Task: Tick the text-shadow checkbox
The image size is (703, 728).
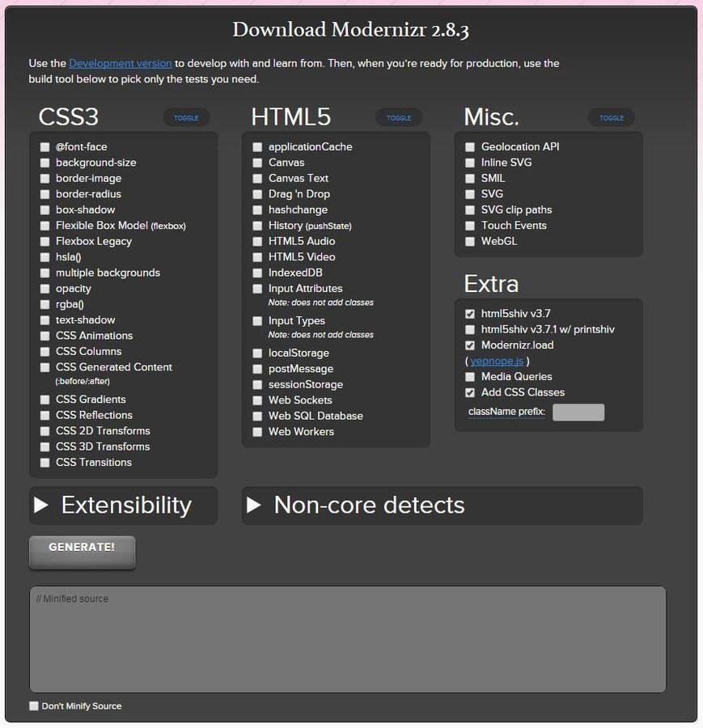Action: click(44, 320)
